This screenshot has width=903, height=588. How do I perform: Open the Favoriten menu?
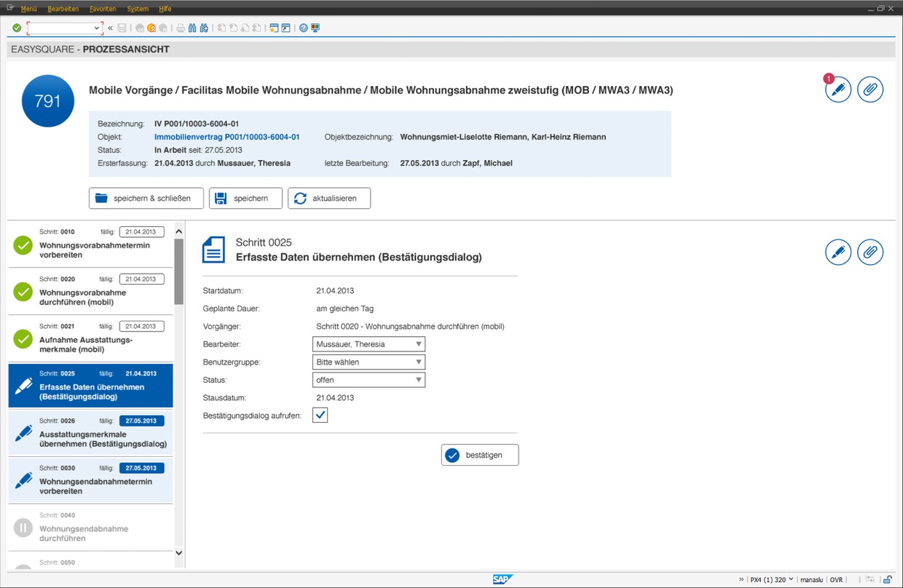tap(102, 9)
